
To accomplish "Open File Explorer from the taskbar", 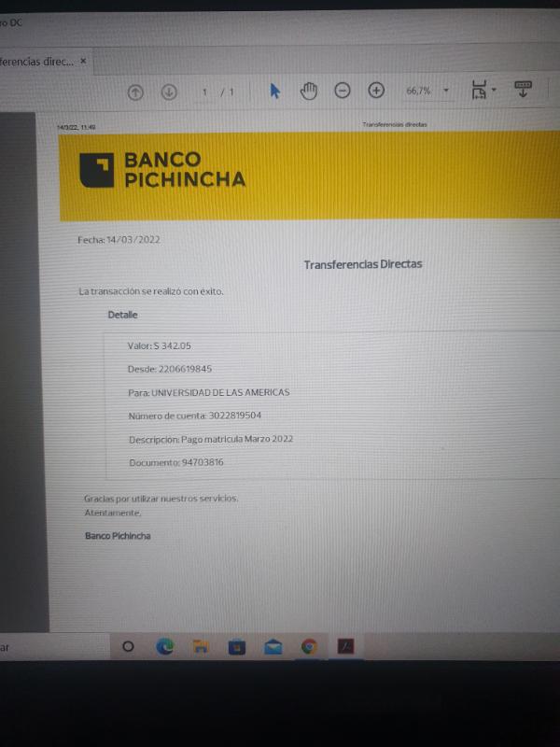I will click(x=200, y=646).
